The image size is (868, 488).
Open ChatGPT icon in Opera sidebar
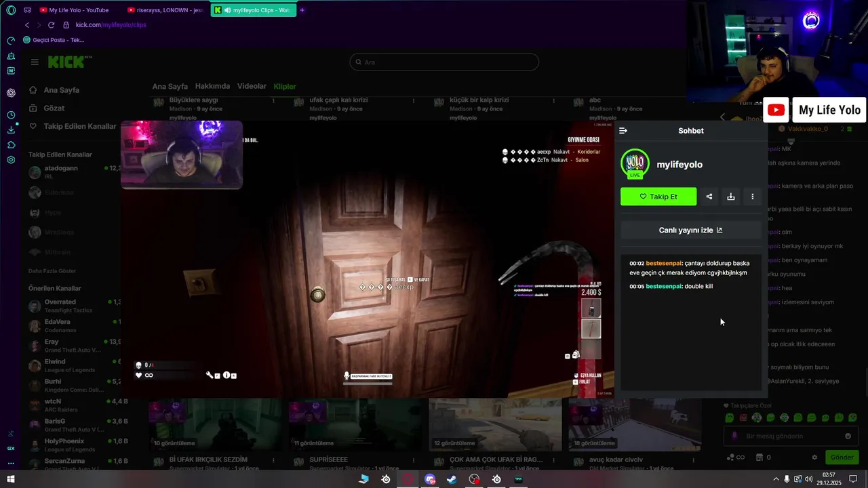(x=11, y=93)
